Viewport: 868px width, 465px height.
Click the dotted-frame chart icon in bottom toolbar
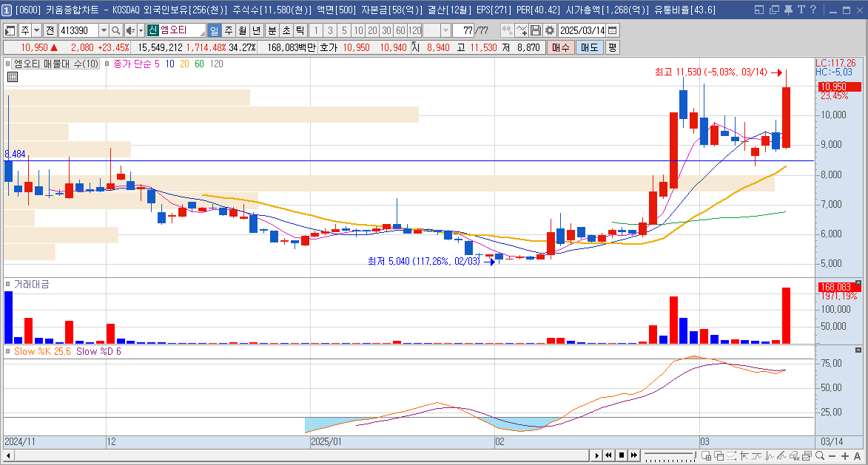[731, 455]
